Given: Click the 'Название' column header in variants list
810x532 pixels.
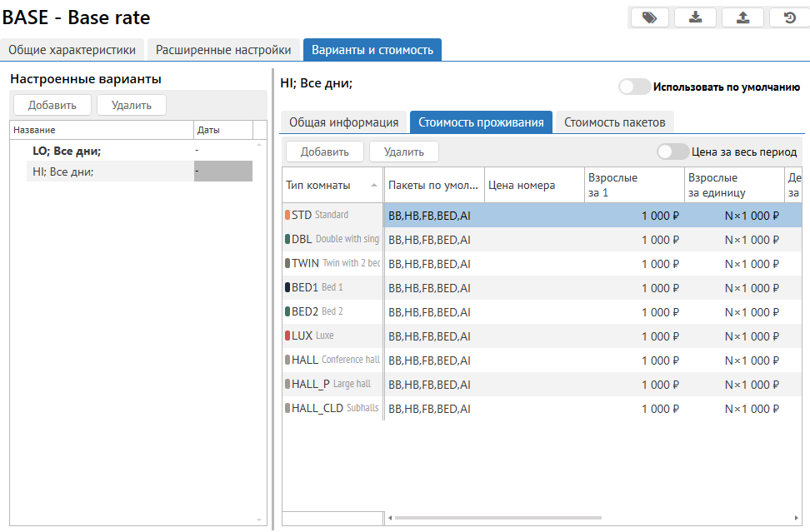Looking at the screenshot, I should [100, 130].
